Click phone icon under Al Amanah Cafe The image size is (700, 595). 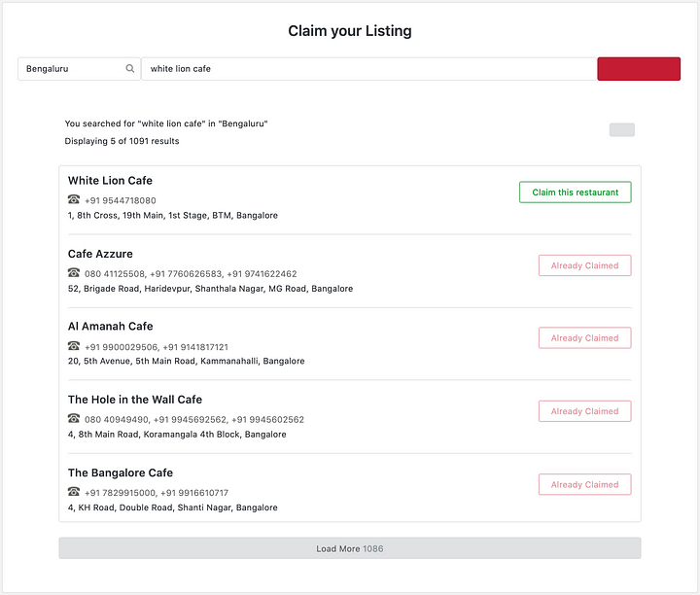point(73,346)
